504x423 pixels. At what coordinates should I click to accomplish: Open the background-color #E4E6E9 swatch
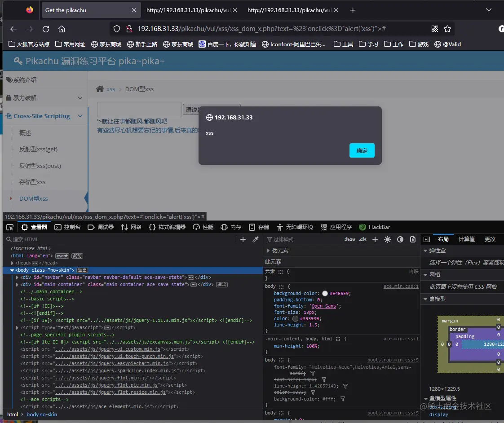click(325, 294)
